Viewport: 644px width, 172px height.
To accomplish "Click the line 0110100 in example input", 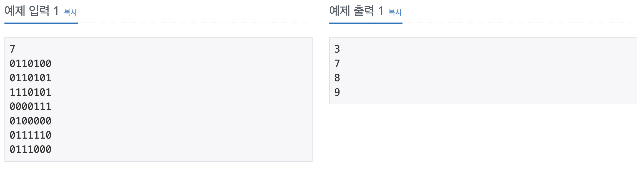I will click(31, 63).
